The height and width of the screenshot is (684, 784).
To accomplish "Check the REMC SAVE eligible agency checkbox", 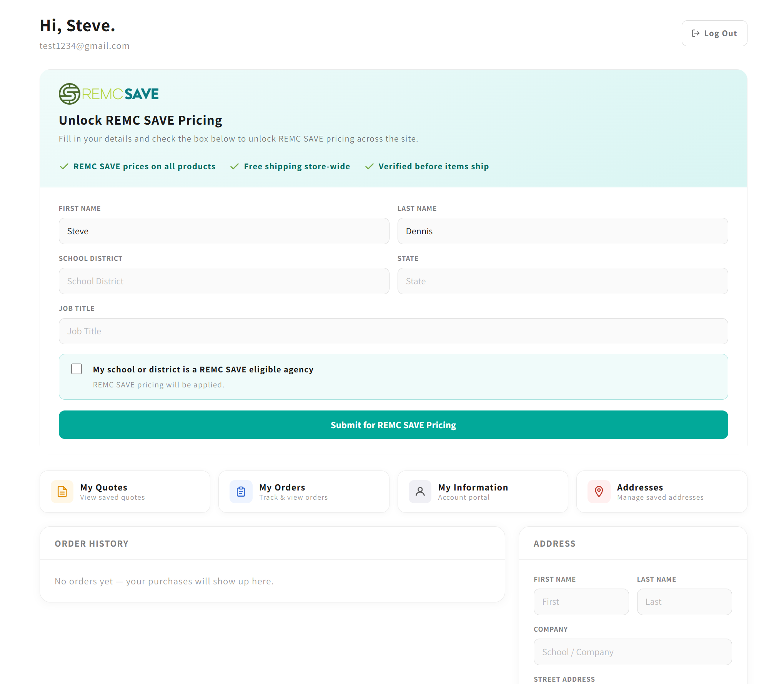I will pyautogui.click(x=77, y=369).
